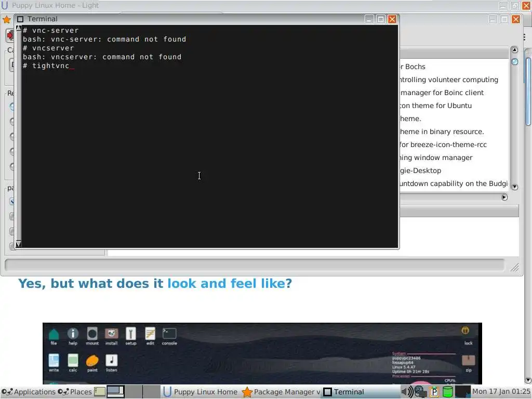This screenshot has height=399, width=532.
Task: Open the clipboard manager P tray icon
Action: pyautogui.click(x=434, y=392)
